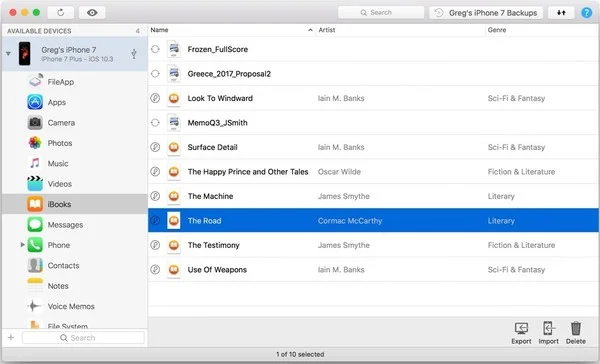
Task: Open the Camera section icon
Action: coord(35,122)
